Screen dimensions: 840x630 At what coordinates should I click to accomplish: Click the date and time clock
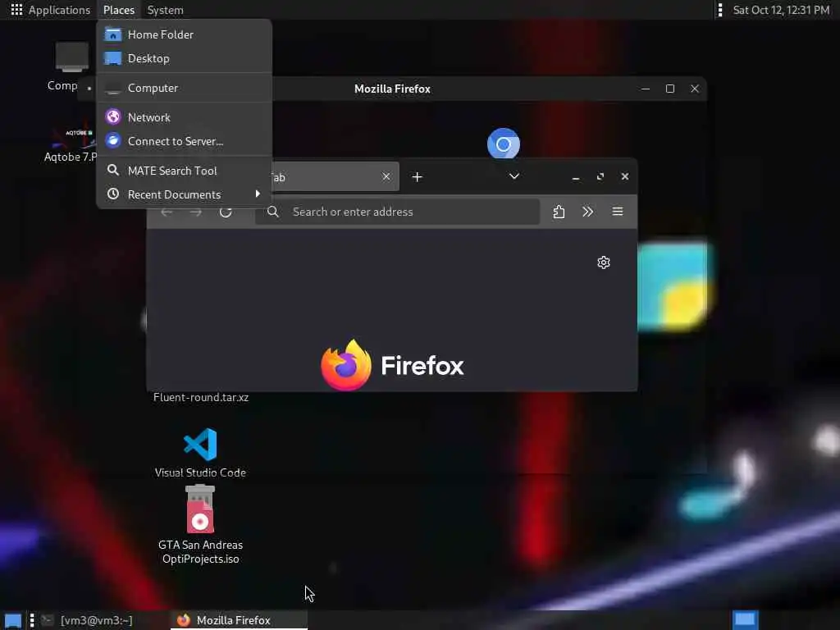[x=781, y=10]
